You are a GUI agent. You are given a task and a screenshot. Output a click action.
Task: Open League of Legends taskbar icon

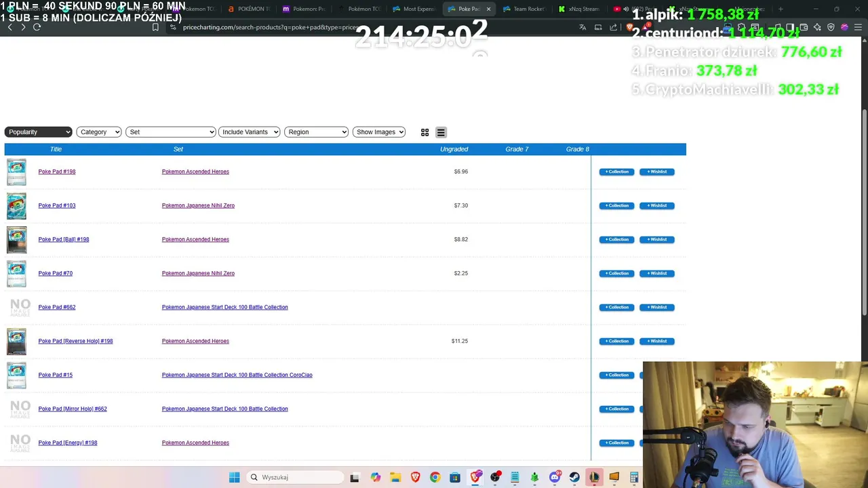pos(594,477)
